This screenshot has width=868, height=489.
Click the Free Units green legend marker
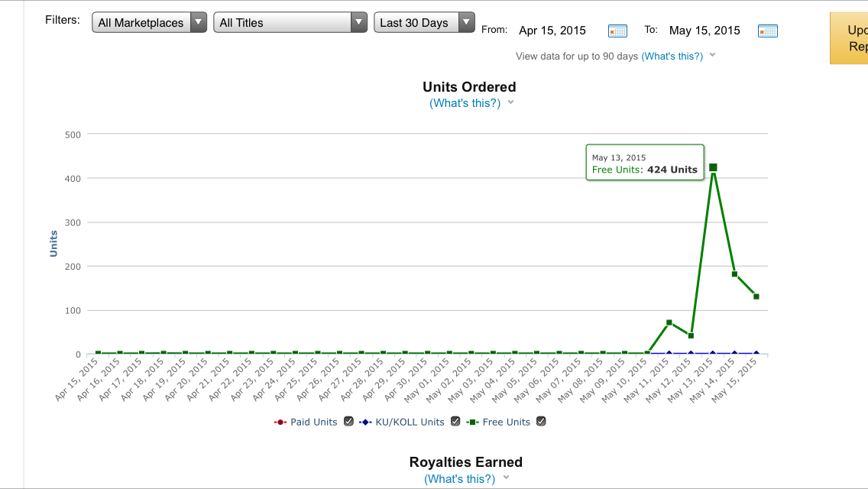[474, 422]
